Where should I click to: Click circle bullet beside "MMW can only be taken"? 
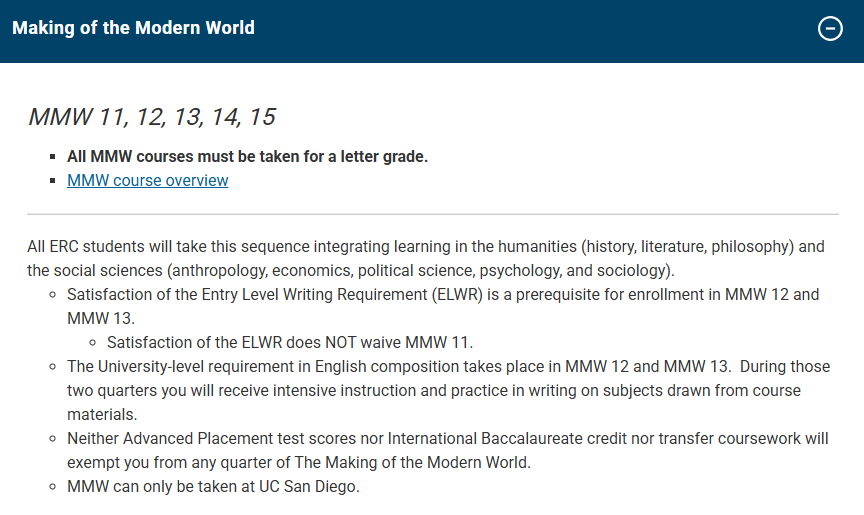53,488
